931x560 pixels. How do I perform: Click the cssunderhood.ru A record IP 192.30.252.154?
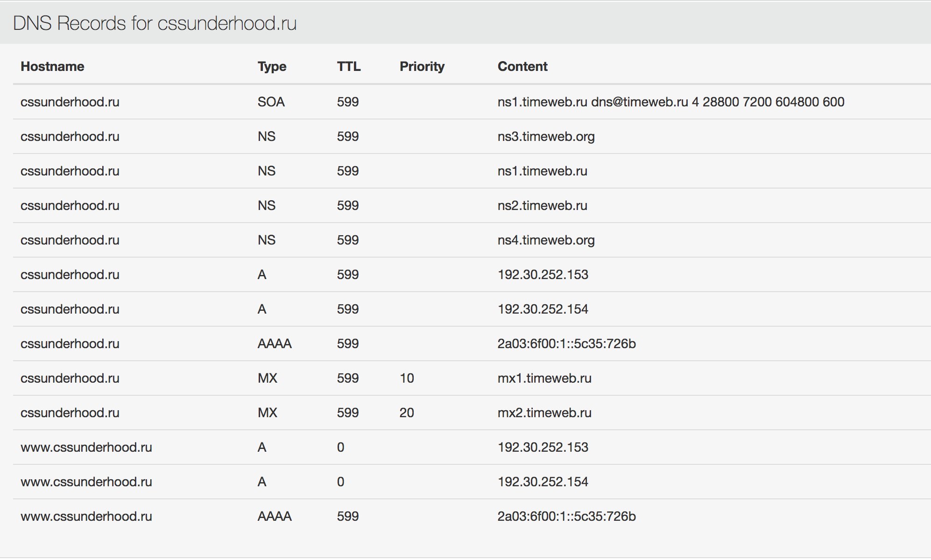(x=543, y=309)
